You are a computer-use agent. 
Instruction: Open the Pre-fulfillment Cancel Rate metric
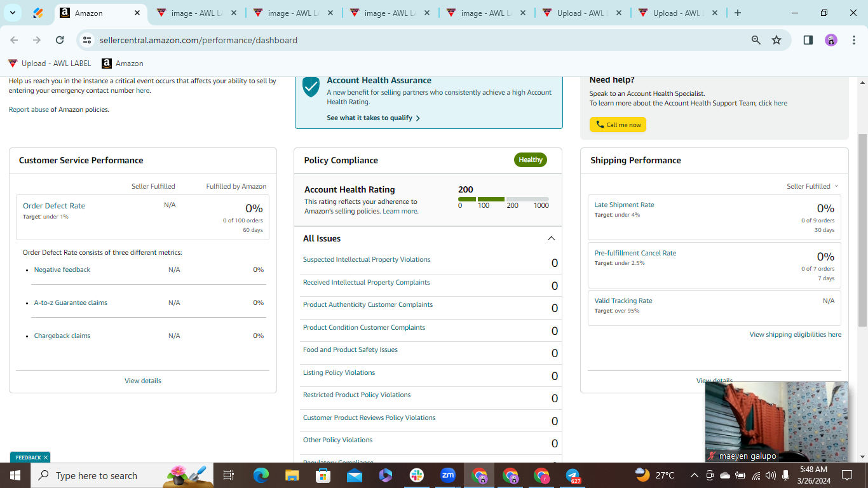click(x=635, y=253)
